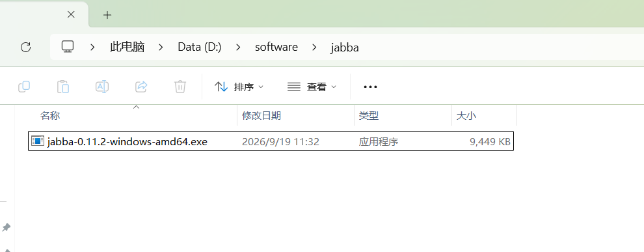Open the 排序 sort dropdown
Image resolution: width=644 pixels, height=252 pixels.
click(x=239, y=87)
